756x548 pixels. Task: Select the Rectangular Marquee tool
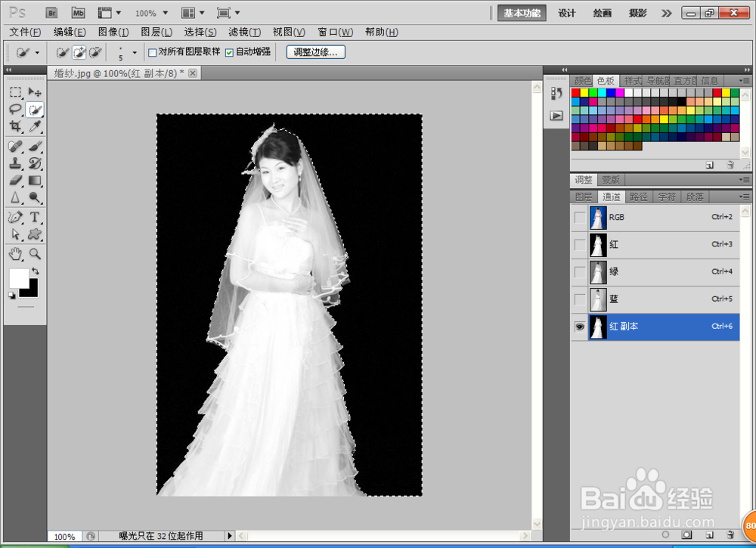pos(15,91)
